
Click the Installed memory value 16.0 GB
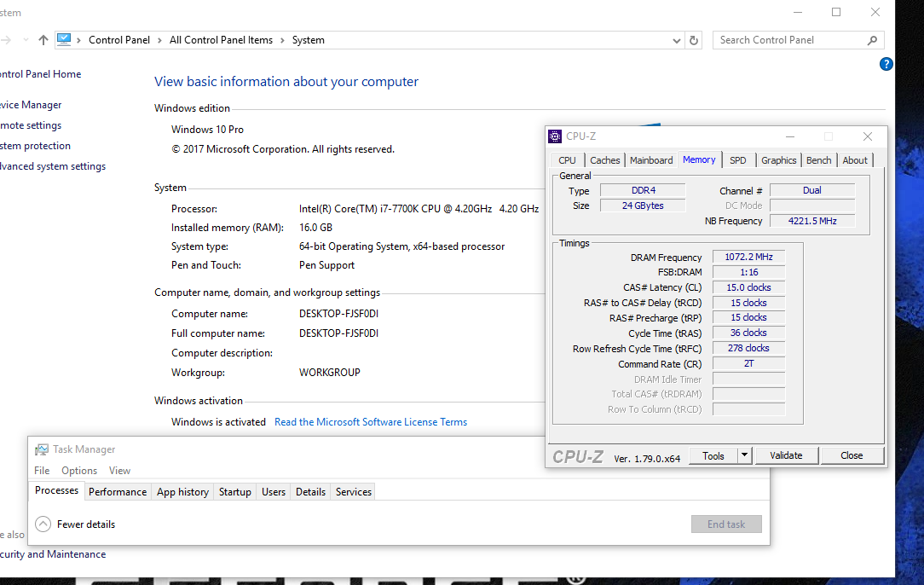click(x=315, y=228)
